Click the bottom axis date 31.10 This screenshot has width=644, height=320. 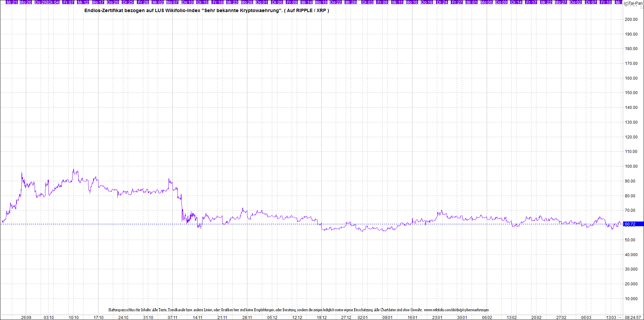(x=148, y=318)
